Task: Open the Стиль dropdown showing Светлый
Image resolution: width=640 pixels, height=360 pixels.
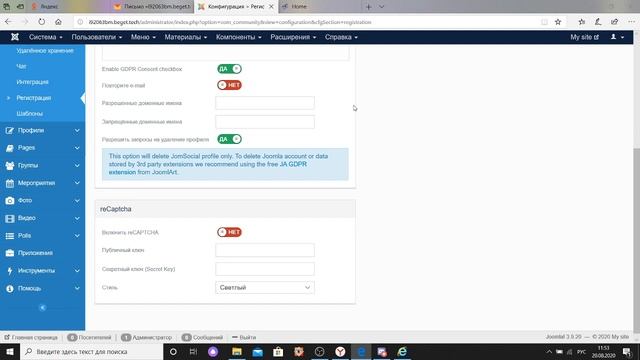Action: coord(265,287)
